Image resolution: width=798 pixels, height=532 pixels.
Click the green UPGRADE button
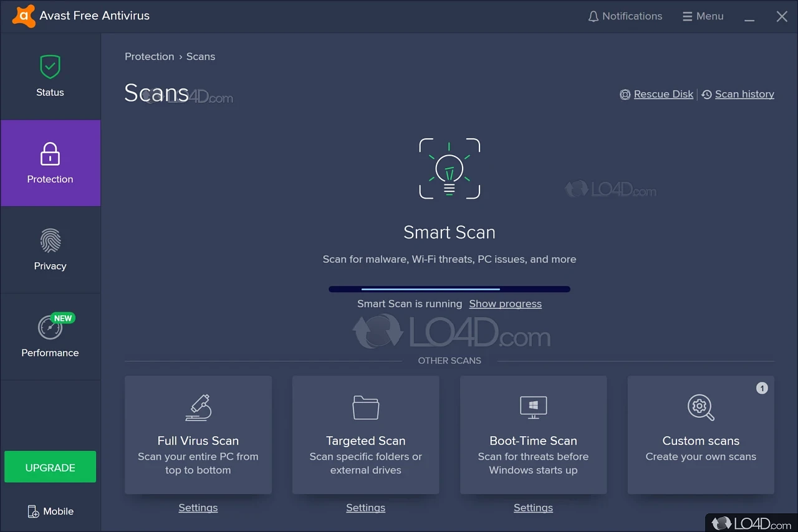click(x=50, y=467)
